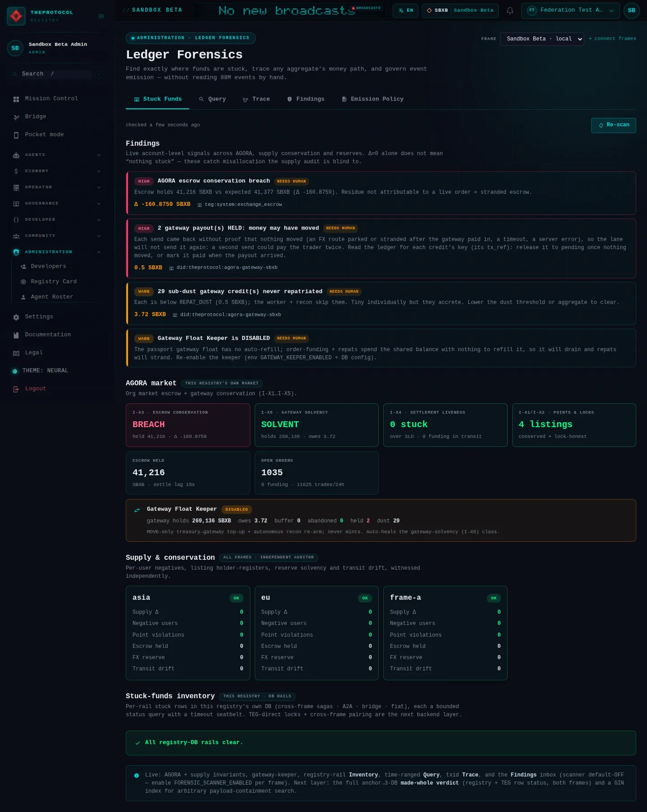Collapse the sidebar menu icon
This screenshot has width=647, height=812.
[x=101, y=16]
